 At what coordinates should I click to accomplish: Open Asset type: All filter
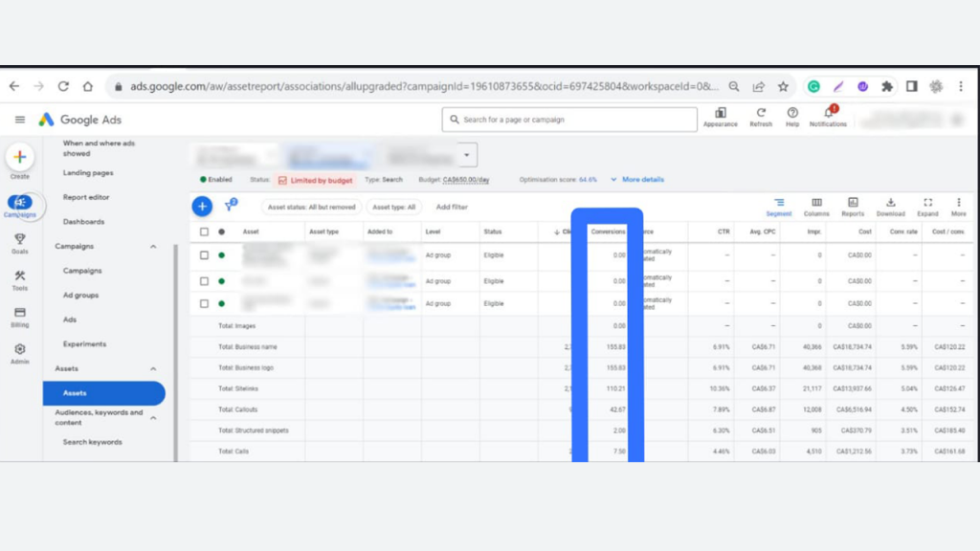point(393,207)
